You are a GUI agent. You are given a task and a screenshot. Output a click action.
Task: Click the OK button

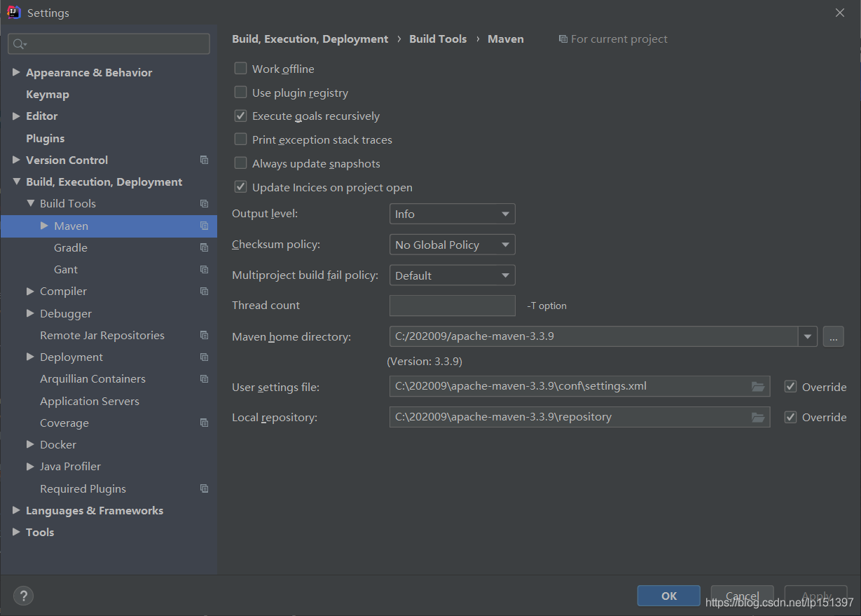tap(668, 596)
